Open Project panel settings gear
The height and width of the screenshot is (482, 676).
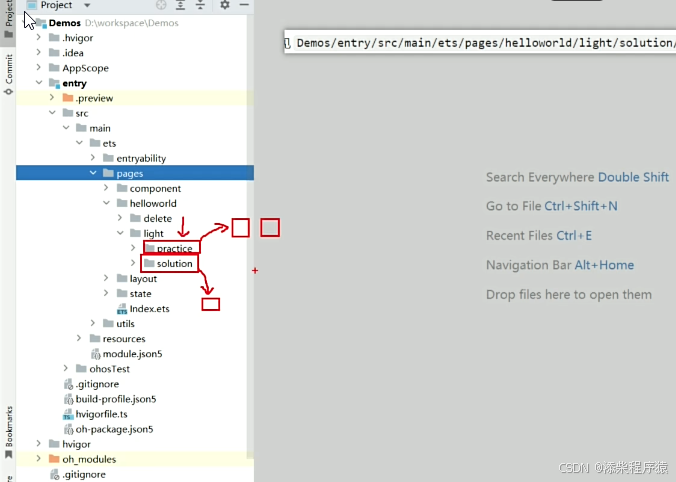point(225,5)
